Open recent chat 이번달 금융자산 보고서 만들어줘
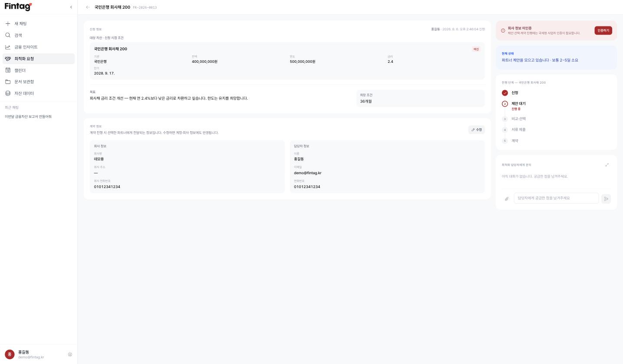This screenshot has width=623, height=364. (28, 117)
